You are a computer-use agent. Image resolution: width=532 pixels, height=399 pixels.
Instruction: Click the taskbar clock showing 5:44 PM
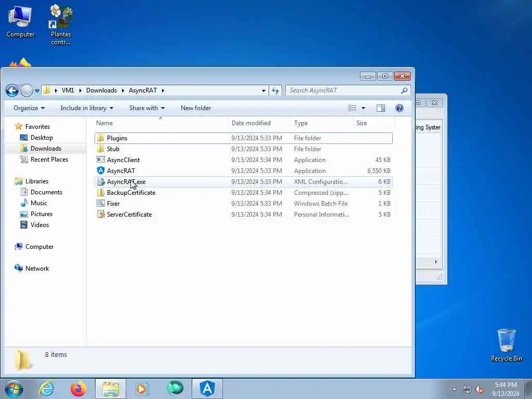[x=506, y=389]
